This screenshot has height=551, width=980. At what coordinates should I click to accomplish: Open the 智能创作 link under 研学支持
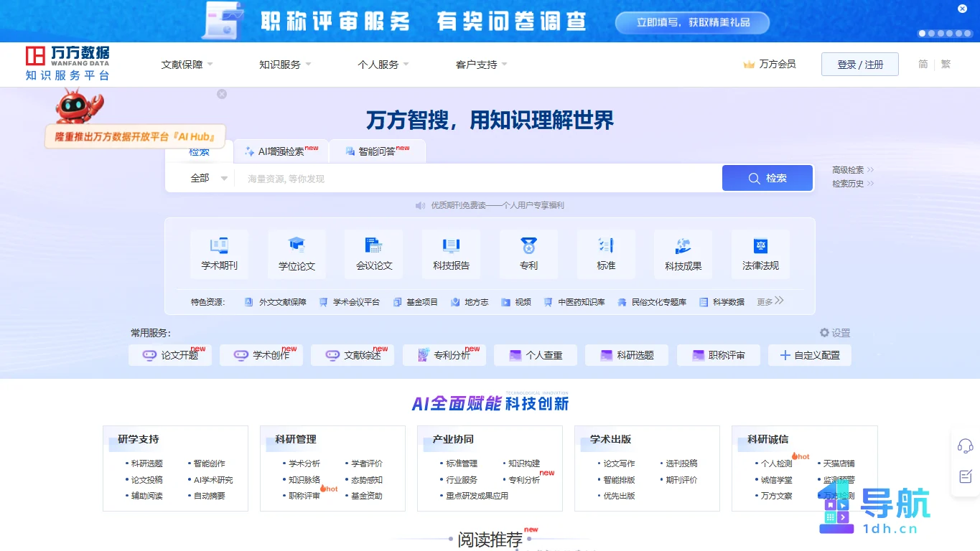pyautogui.click(x=209, y=463)
